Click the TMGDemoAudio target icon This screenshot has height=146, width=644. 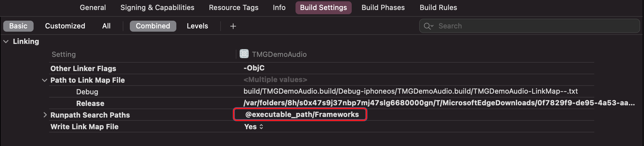click(x=244, y=54)
